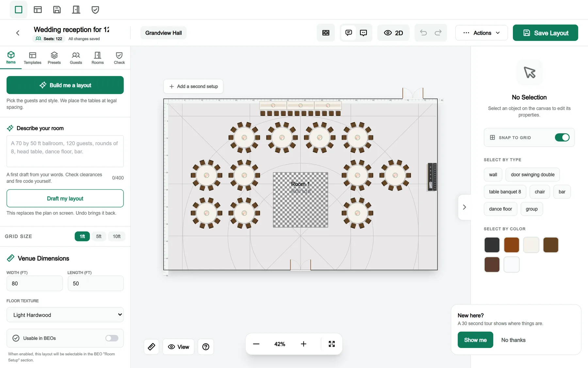Image resolution: width=588 pixels, height=368 pixels.
Task: Zoom in with the plus icon
Action: click(303, 344)
